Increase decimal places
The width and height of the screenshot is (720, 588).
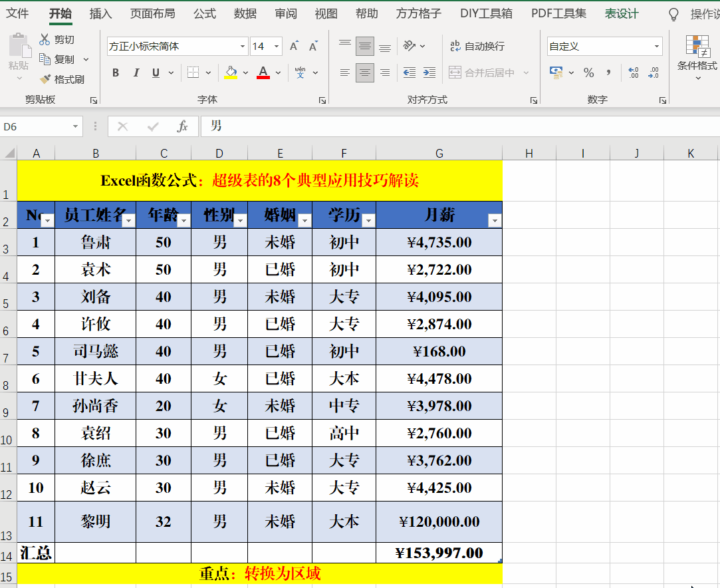click(634, 73)
